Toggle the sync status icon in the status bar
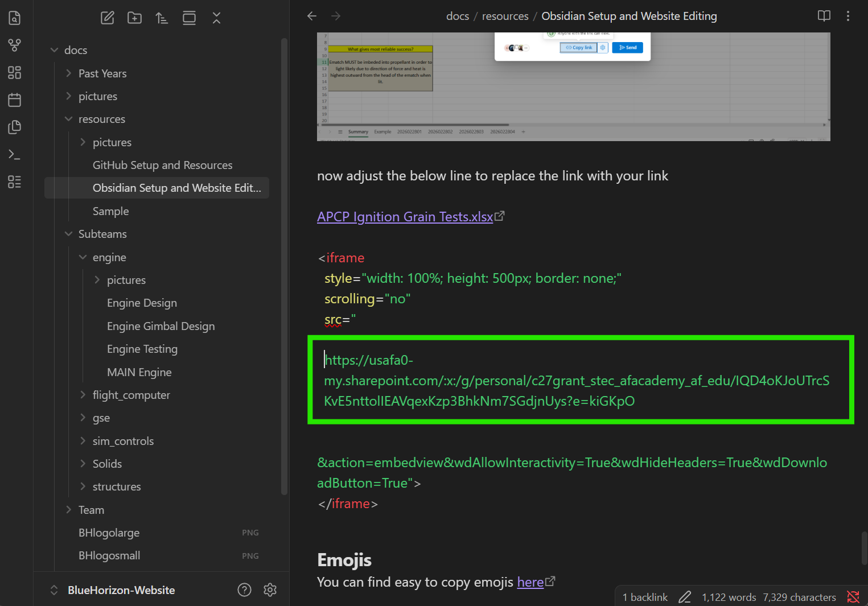The width and height of the screenshot is (868, 606). click(853, 597)
